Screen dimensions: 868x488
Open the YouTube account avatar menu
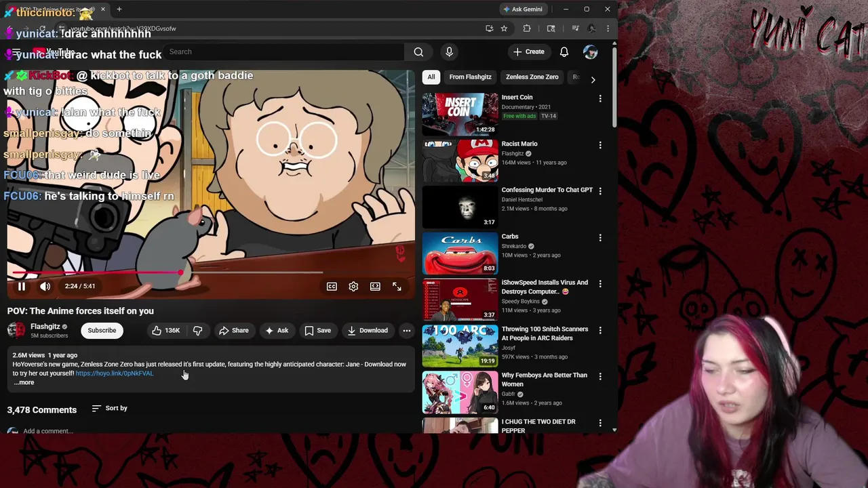coord(590,52)
